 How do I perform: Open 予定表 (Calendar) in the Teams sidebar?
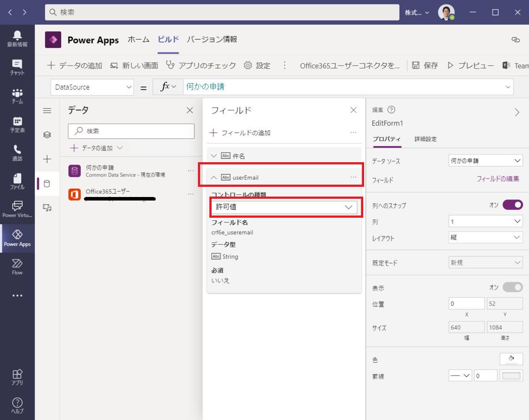(x=17, y=124)
